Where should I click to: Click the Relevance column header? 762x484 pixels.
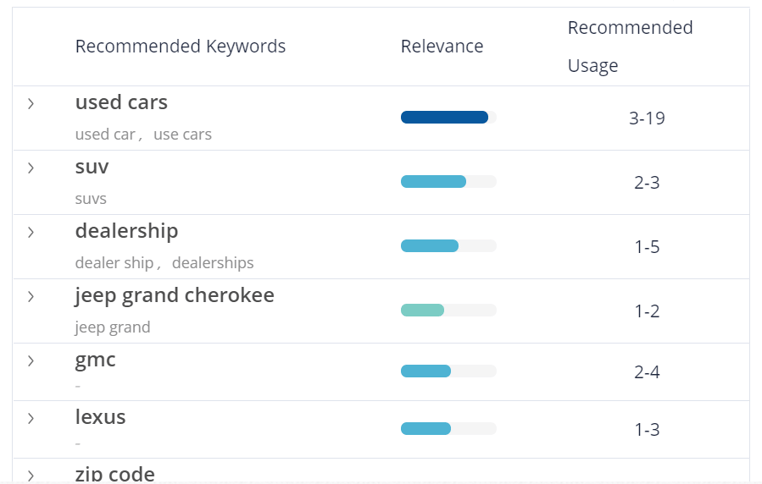(442, 46)
